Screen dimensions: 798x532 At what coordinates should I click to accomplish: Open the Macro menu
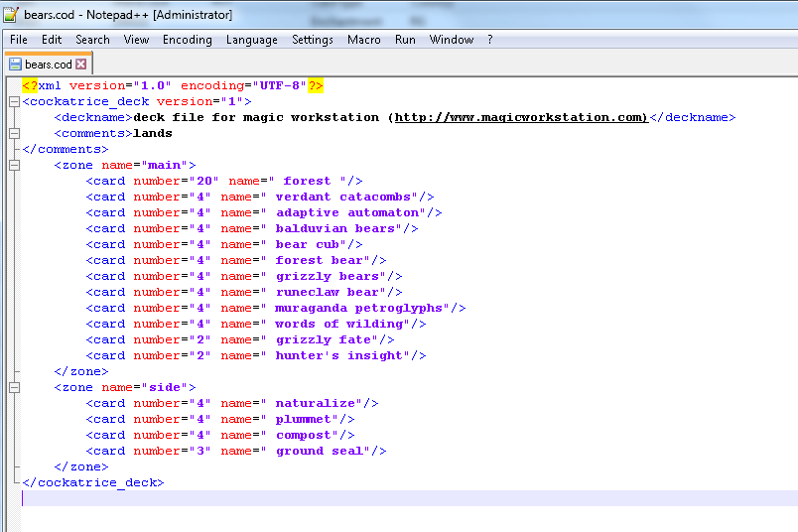point(364,40)
